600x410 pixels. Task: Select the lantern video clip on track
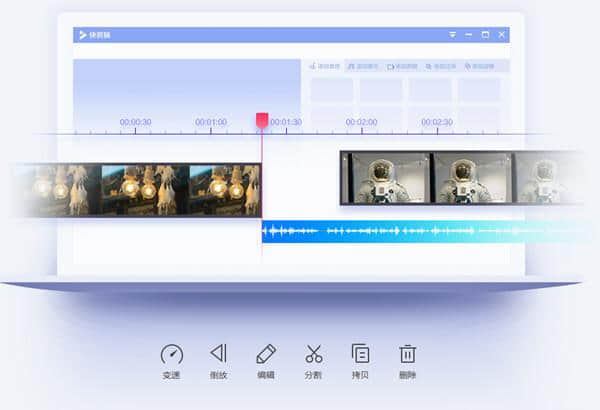140,188
